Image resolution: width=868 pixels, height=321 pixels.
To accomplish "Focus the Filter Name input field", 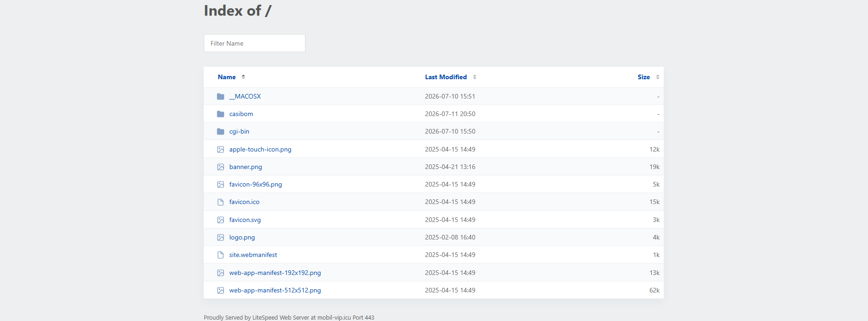I will pyautogui.click(x=254, y=43).
